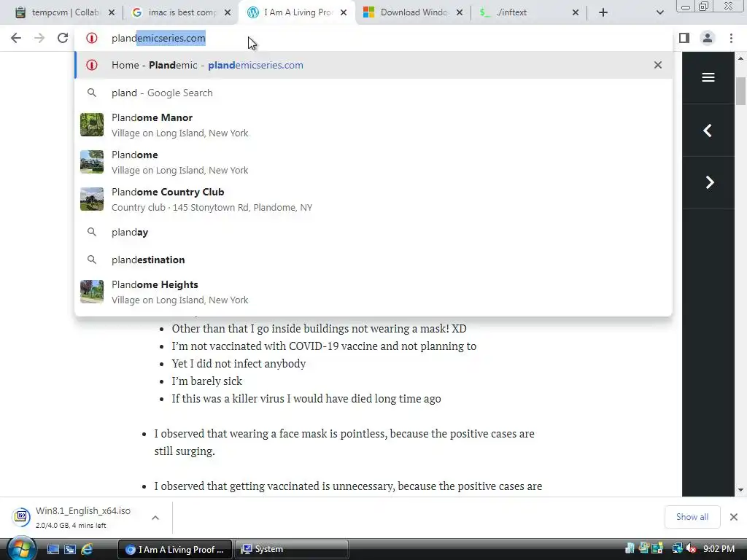The height and width of the screenshot is (560, 747).
Task: Open the tab search dropdown arrow
Action: point(659,12)
